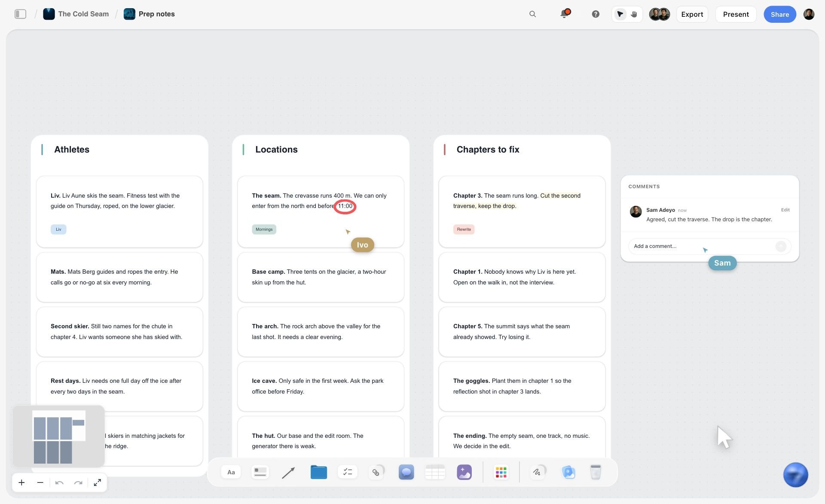The height and width of the screenshot is (504, 825).
Task: Click Edit on Sam Adeyo's comment
Action: (785, 210)
